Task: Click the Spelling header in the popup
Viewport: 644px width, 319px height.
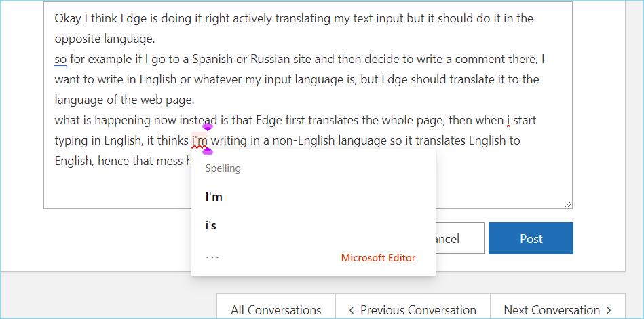Action: click(223, 168)
